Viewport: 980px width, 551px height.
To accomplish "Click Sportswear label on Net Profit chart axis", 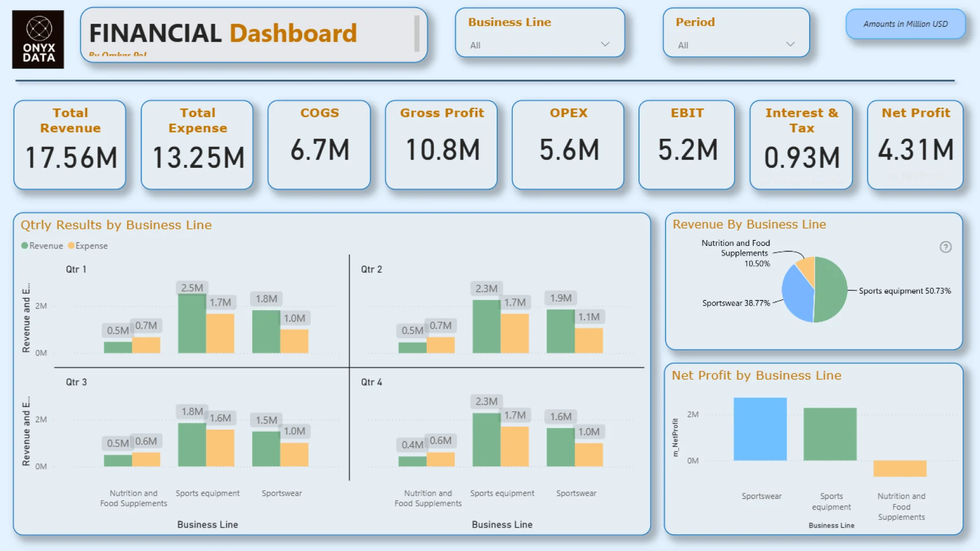I will pos(761,496).
